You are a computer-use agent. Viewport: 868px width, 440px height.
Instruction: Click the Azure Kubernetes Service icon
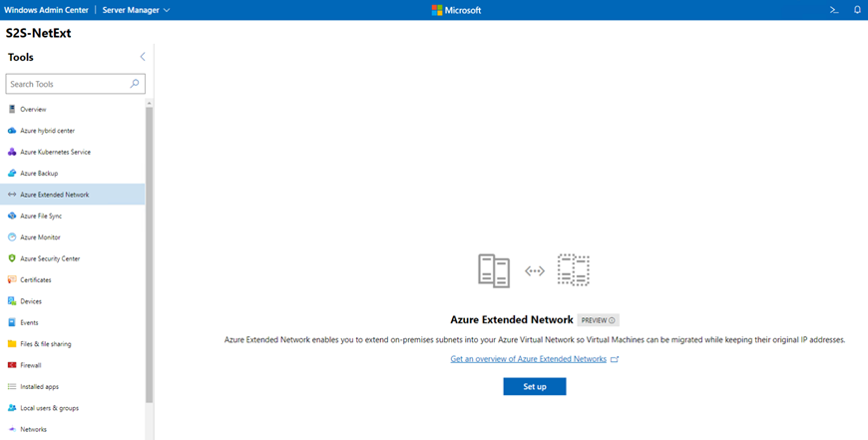12,152
